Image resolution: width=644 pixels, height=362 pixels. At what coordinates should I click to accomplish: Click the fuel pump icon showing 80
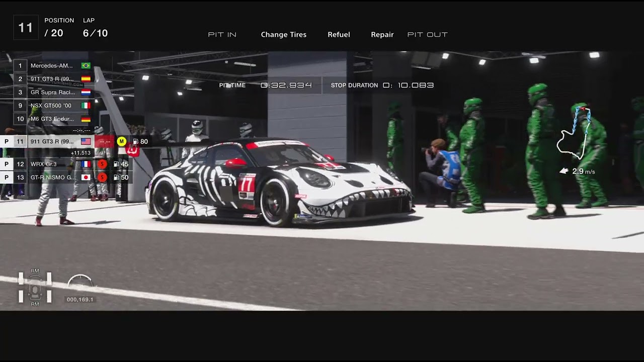135,142
